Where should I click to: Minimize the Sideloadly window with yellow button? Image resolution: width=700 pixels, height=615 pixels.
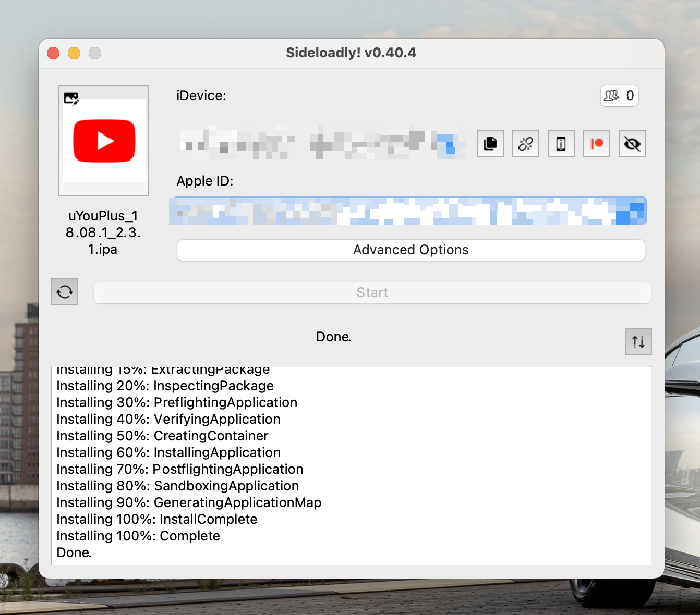[x=74, y=53]
